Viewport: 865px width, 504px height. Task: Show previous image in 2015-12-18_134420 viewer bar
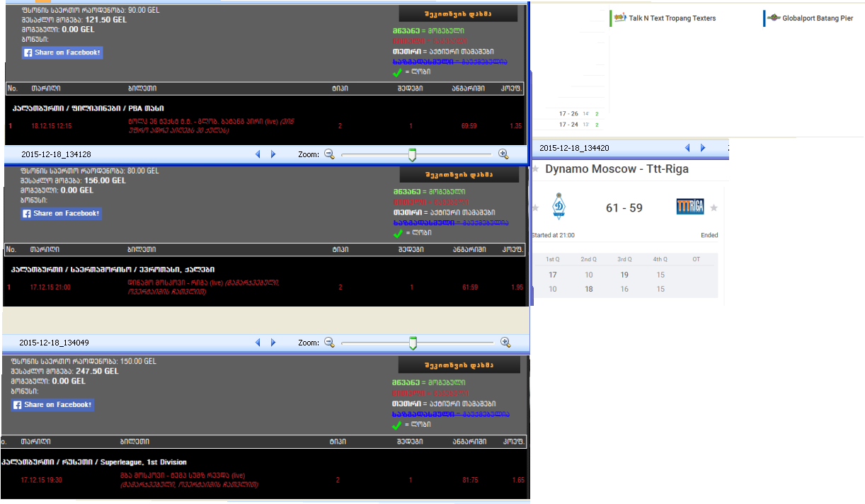tap(687, 148)
